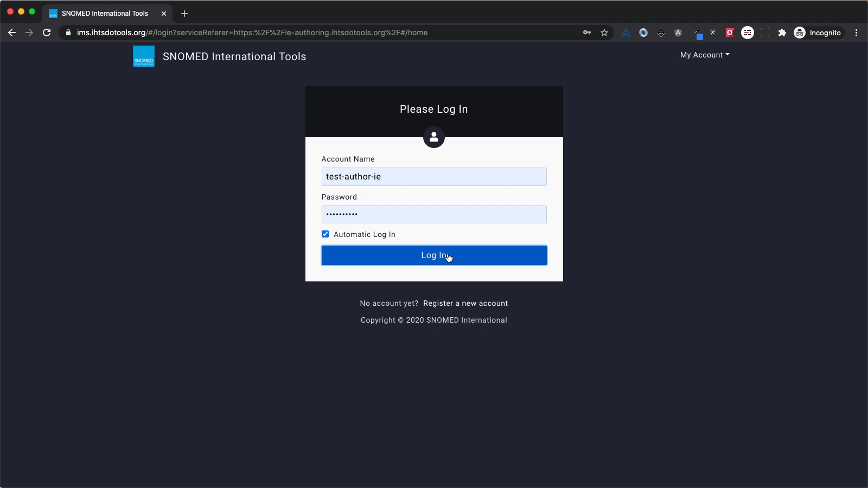Click the user avatar icon above the form

[x=434, y=138]
